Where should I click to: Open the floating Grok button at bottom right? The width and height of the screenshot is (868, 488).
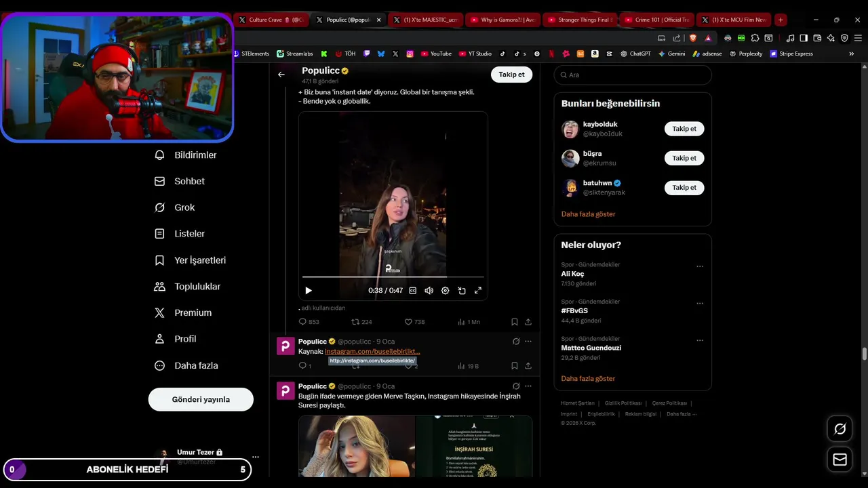click(x=840, y=429)
